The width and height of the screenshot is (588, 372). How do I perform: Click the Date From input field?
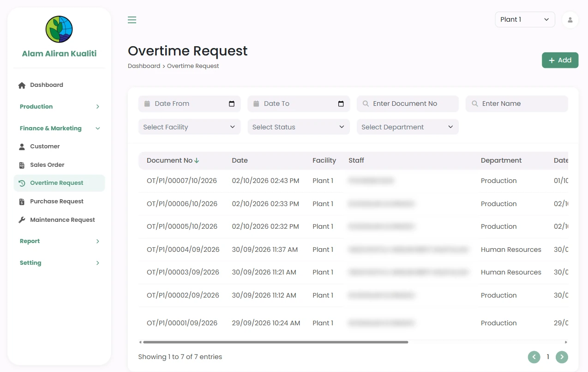pos(189,104)
